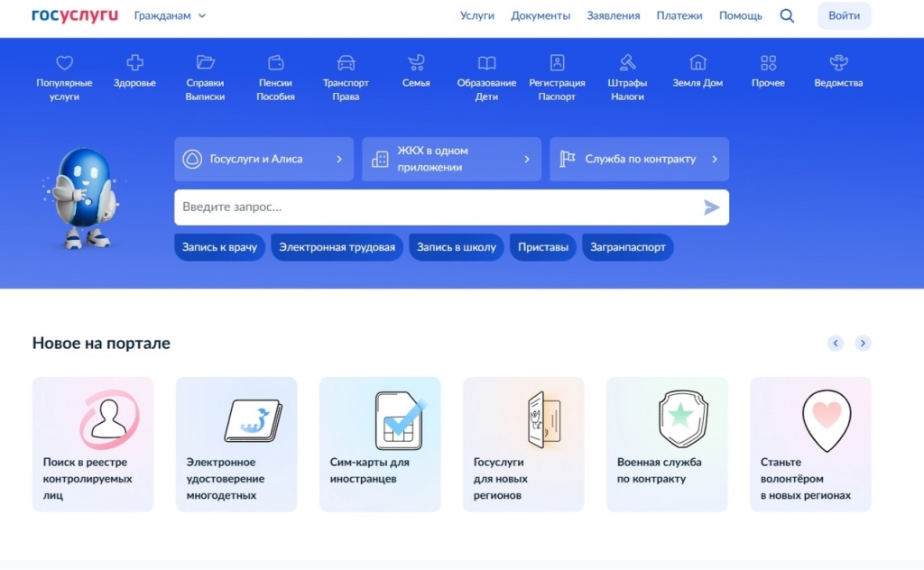
Task: Open the chevron on Служба по контракту
Action: [715, 159]
